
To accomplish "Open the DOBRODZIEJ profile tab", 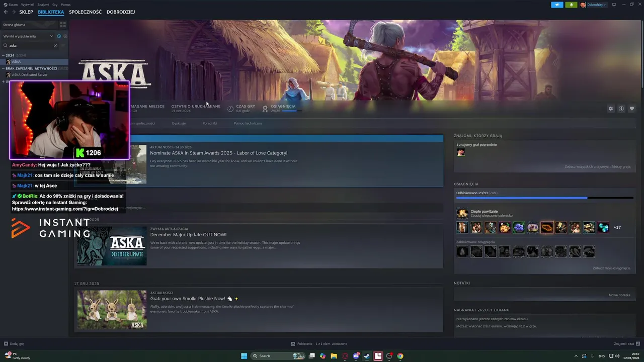I will pos(121,12).
